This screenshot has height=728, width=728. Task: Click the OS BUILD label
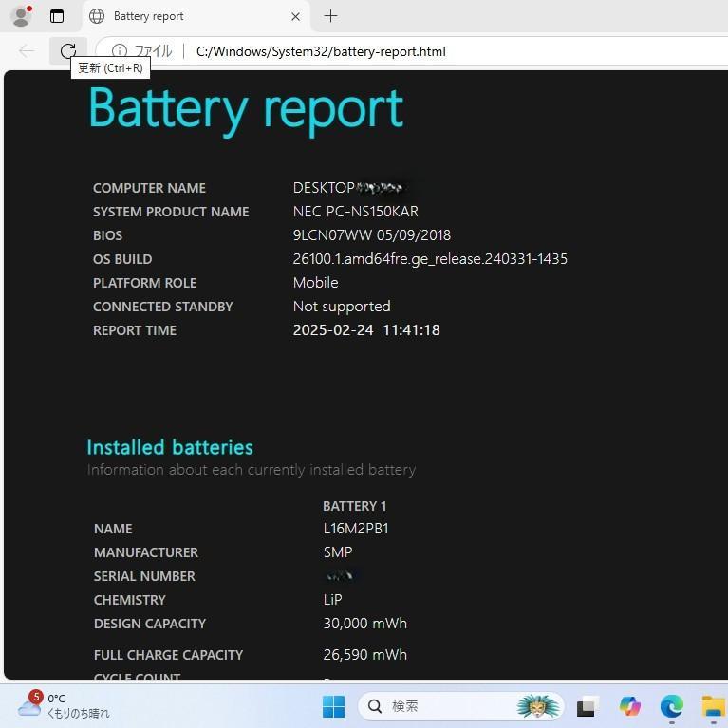click(x=122, y=259)
